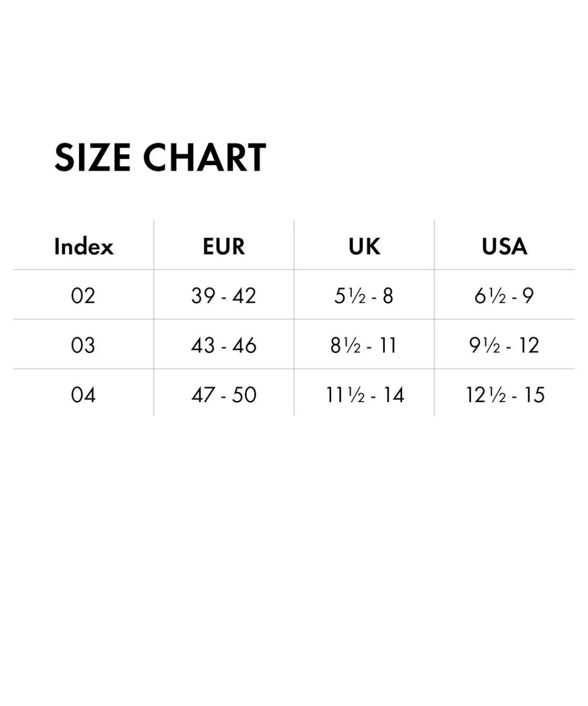This screenshot has width=588, height=706.
Task: Select the Index column header
Action: point(84,246)
